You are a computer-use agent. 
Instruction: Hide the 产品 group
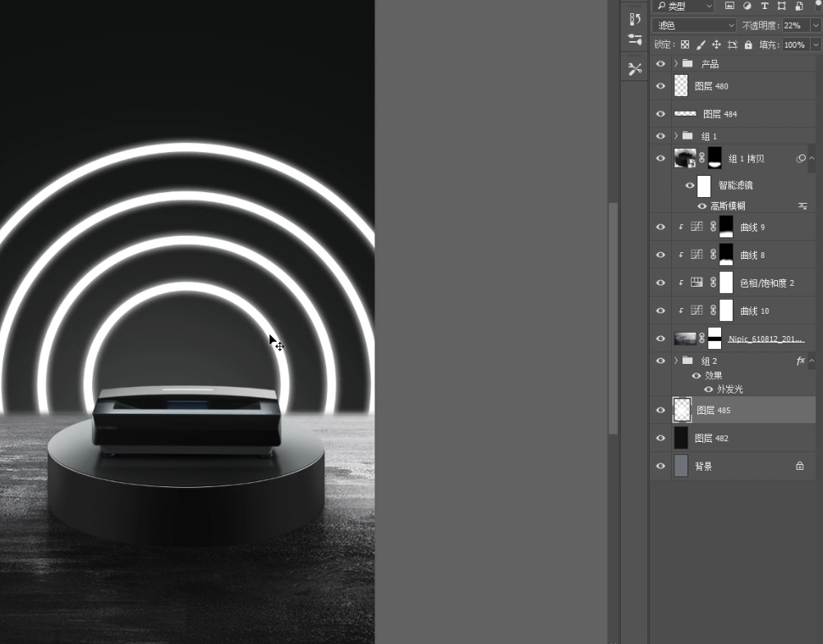[x=661, y=63]
